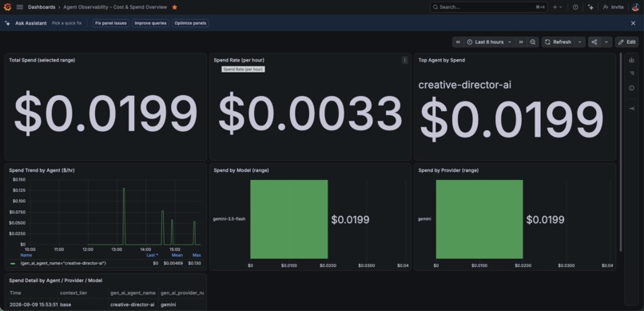Click the Spend Detail by Agent / Provider / Model title
The width and height of the screenshot is (644, 311).
55,280
